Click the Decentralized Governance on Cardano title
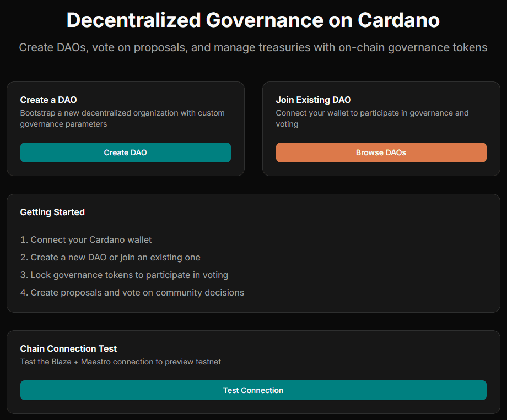 253,20
